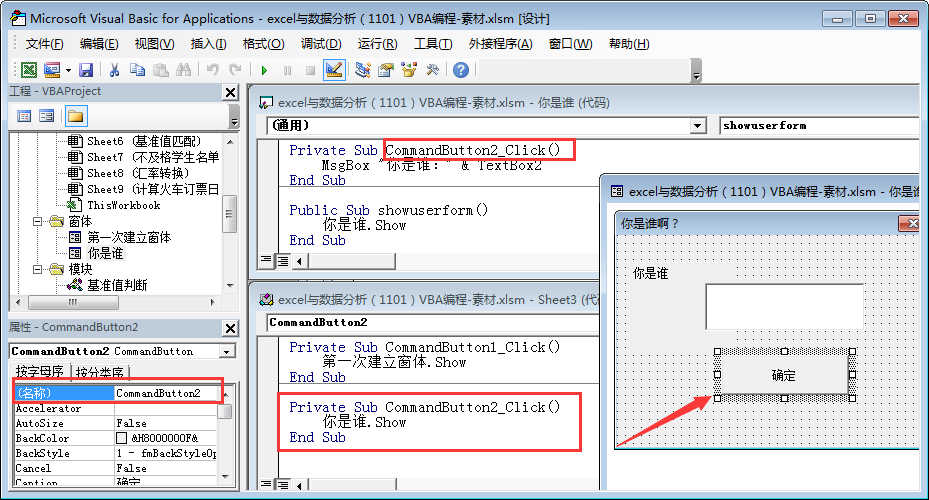Select 基准值判断 module in project tree
The image size is (929, 500).
coord(117,286)
